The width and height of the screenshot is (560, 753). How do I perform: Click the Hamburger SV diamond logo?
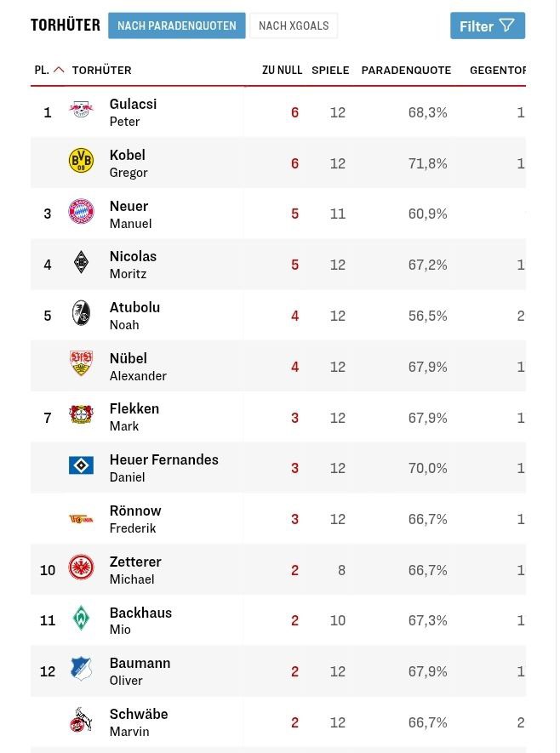pyautogui.click(x=81, y=465)
